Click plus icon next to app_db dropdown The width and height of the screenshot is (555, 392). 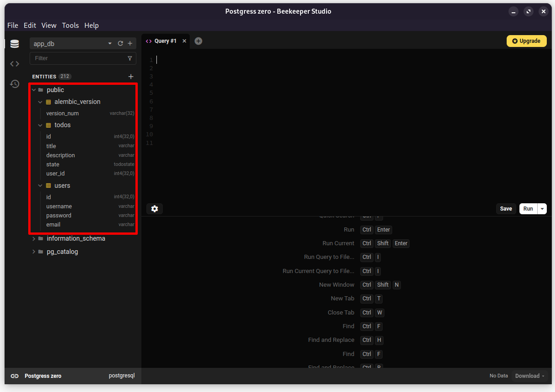point(130,44)
